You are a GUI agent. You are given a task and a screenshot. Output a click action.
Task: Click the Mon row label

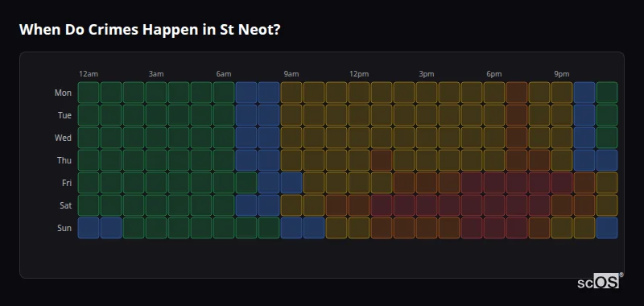pos(63,93)
